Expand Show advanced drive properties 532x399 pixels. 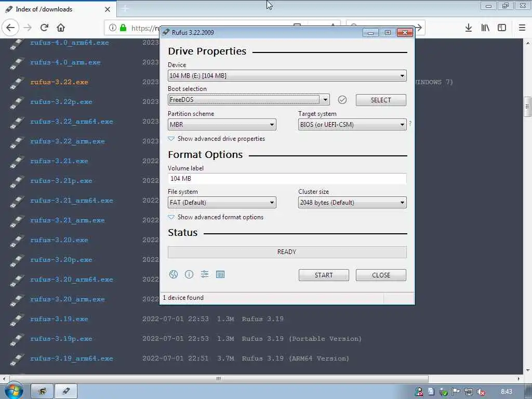pos(217,139)
